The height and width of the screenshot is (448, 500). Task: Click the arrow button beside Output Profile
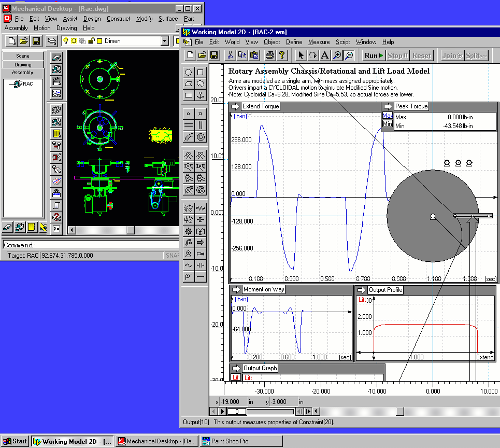tap(361, 290)
